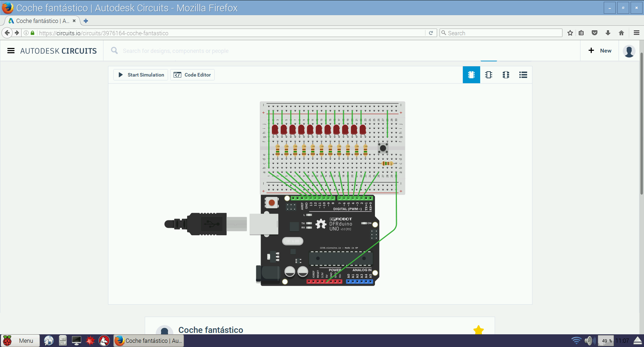Open the Firefox downloads arrow
The width and height of the screenshot is (644, 347).
pos(608,33)
